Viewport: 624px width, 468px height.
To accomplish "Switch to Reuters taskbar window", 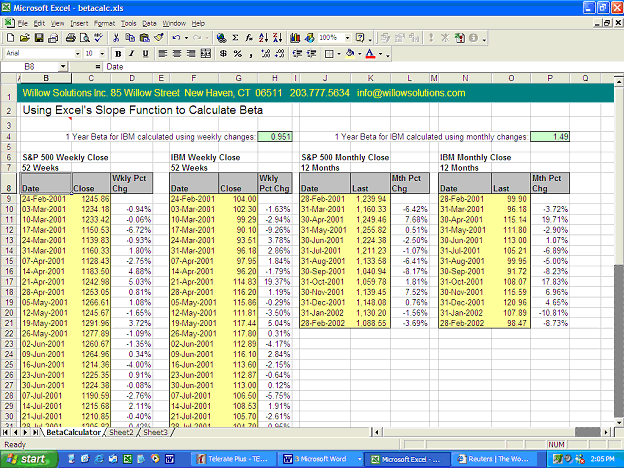I will (x=494, y=459).
